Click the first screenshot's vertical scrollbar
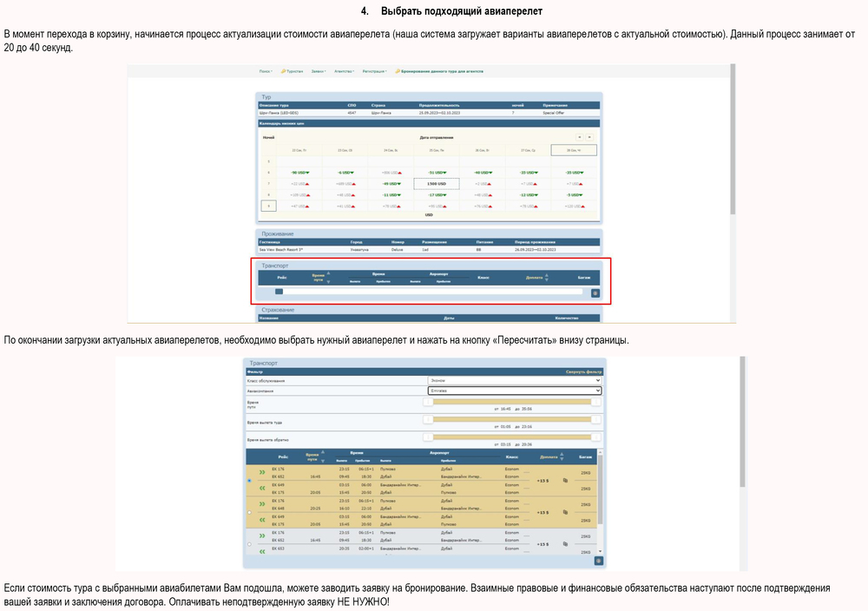Image resolution: width=868 pixels, height=611 pixels. (x=733, y=139)
